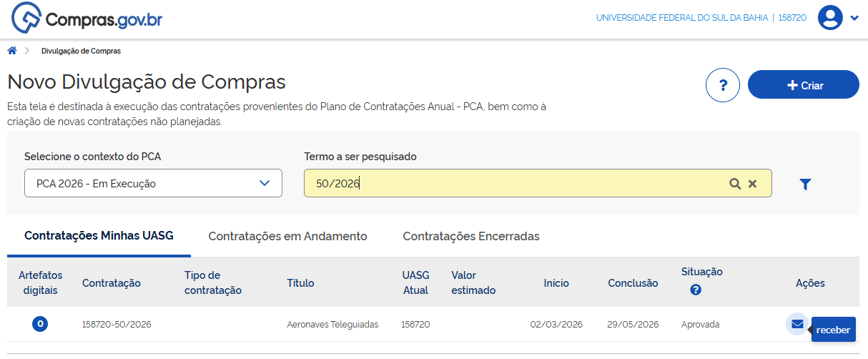Screen dimensions: 868x359
Task: Click the envelope receber action icon
Action: [x=797, y=324]
